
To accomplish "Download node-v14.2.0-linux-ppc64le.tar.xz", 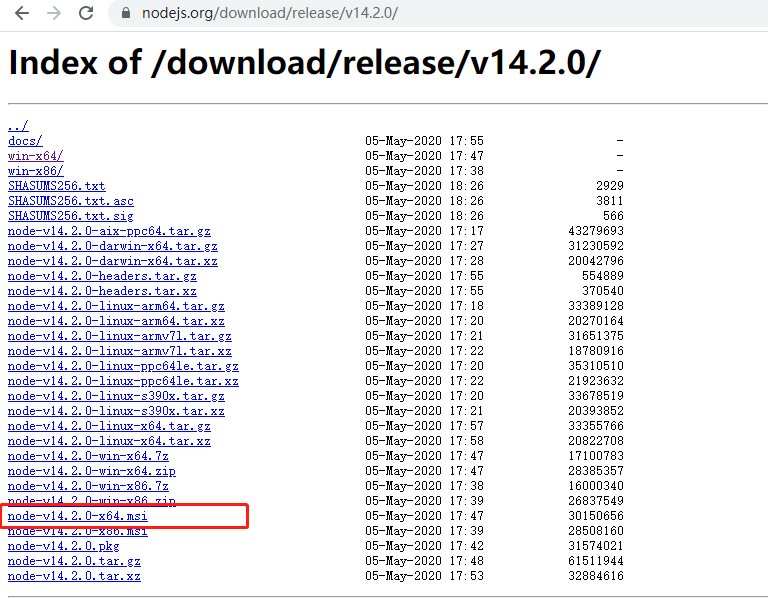I will pyautogui.click(x=123, y=381).
